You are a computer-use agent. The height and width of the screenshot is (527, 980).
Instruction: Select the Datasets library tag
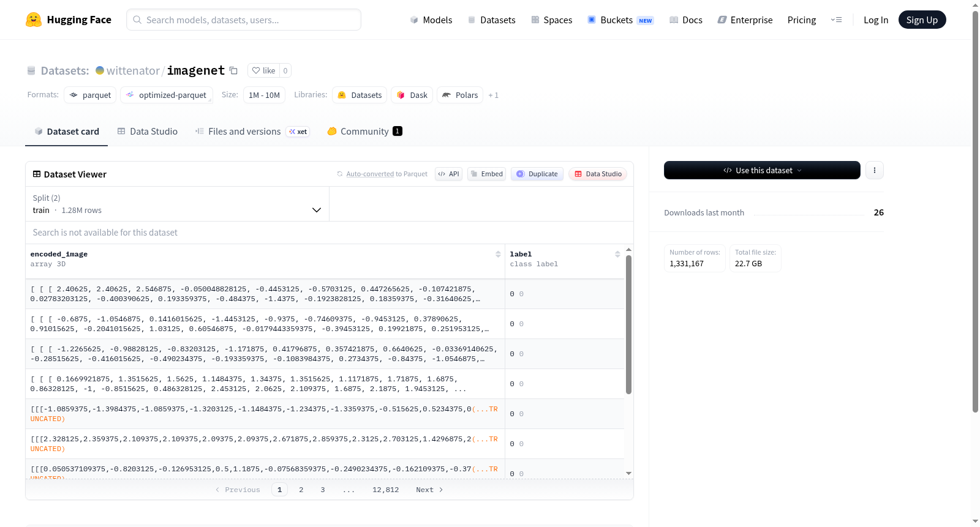(x=360, y=95)
